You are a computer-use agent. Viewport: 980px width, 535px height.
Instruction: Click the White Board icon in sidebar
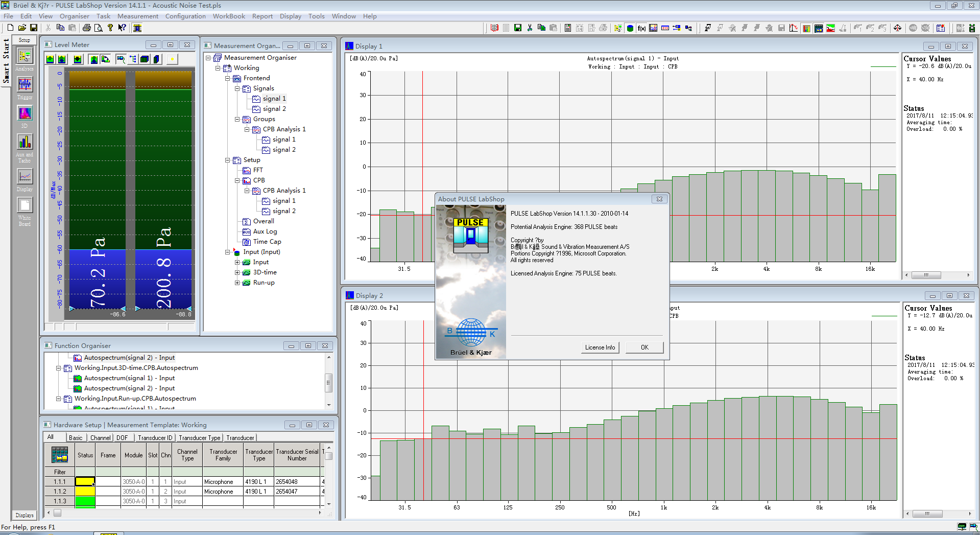coord(24,205)
